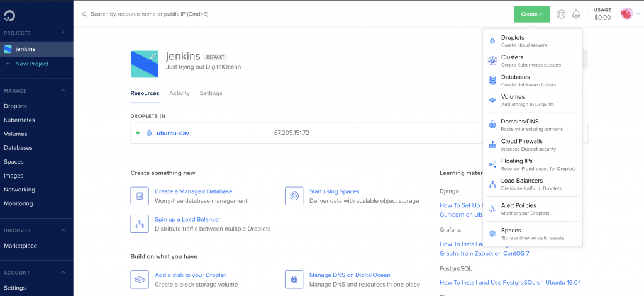This screenshot has height=296, width=644.
Task: Click the plus icon beside New Project
Action: click(8, 64)
